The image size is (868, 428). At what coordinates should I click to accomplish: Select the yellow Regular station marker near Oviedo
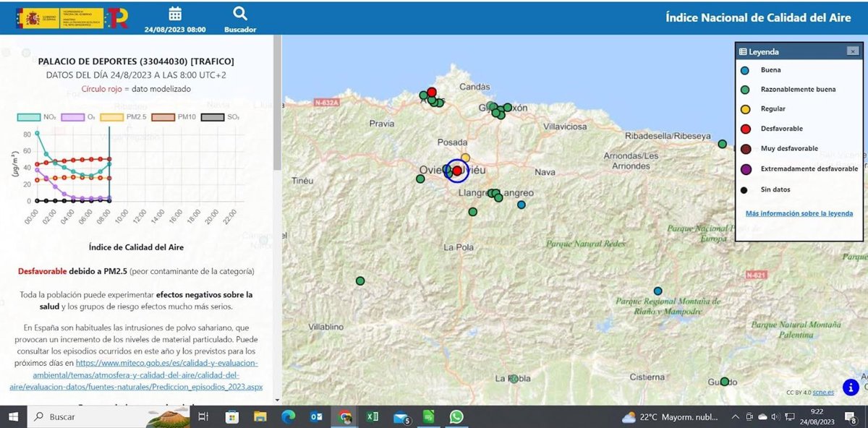465,158
